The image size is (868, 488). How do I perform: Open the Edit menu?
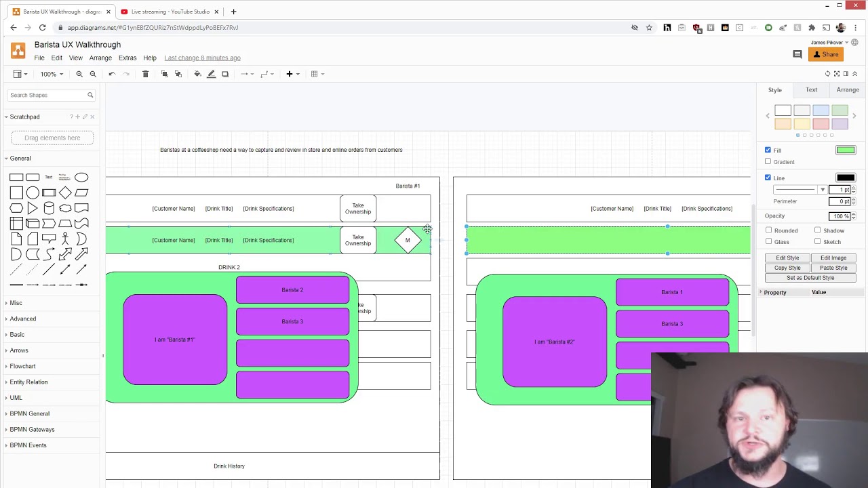[x=57, y=58]
